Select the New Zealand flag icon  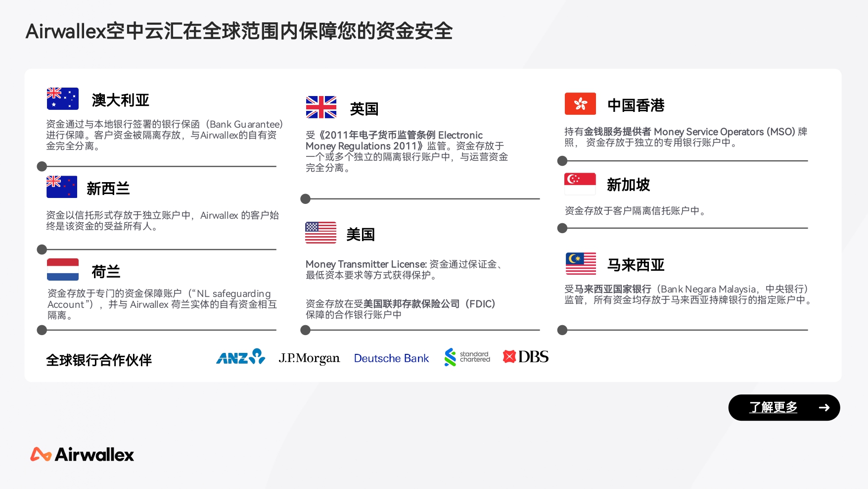(62, 187)
